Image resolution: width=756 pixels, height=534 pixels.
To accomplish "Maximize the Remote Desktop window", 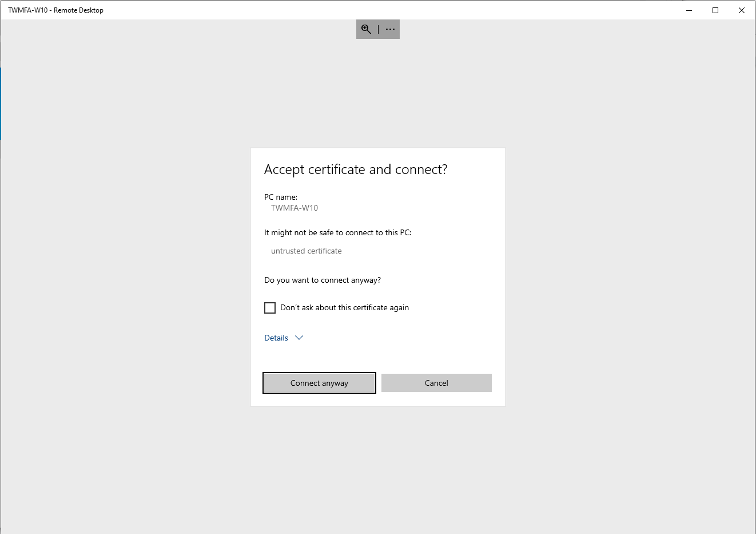I will pos(715,10).
